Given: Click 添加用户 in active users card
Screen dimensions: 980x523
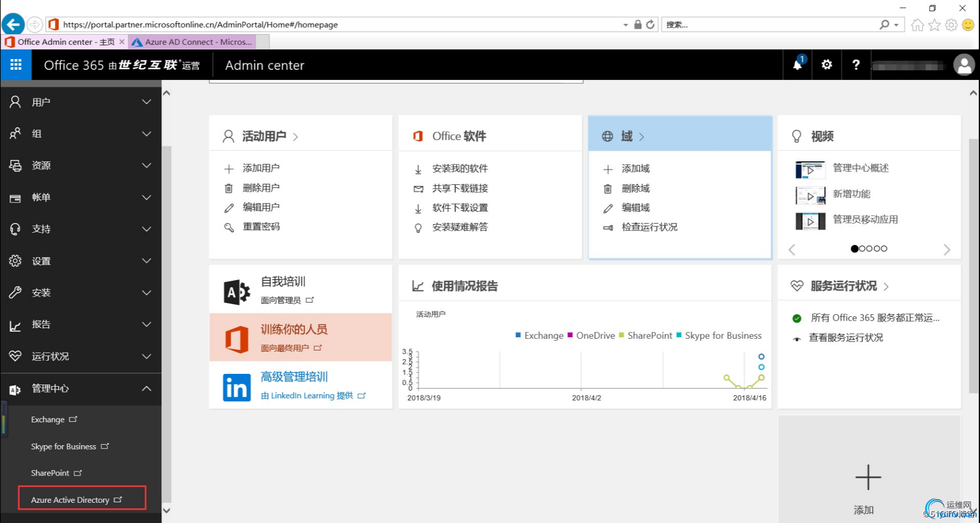Looking at the screenshot, I should (261, 168).
